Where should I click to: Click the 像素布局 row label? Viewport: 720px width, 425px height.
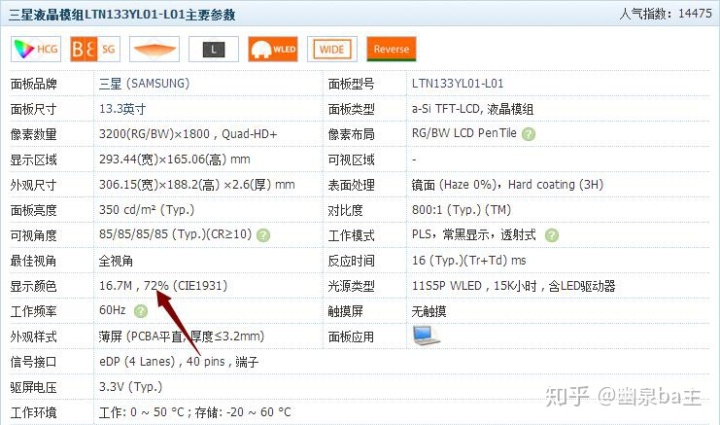click(x=351, y=134)
